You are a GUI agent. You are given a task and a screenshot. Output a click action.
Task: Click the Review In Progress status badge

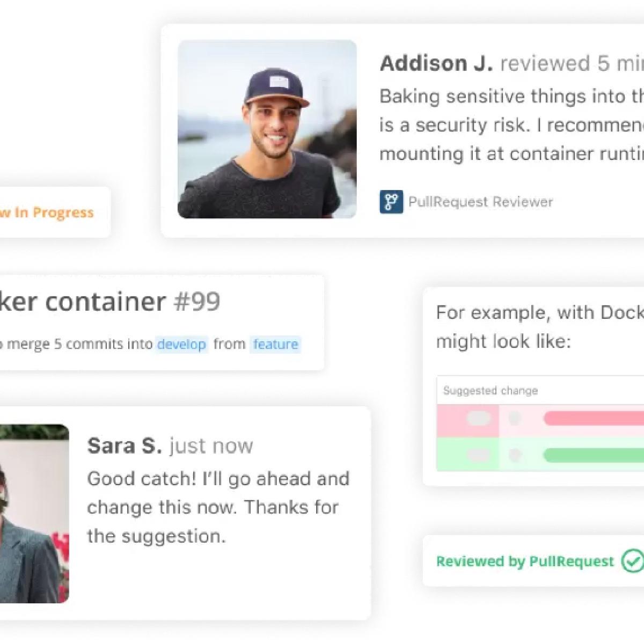tap(47, 213)
